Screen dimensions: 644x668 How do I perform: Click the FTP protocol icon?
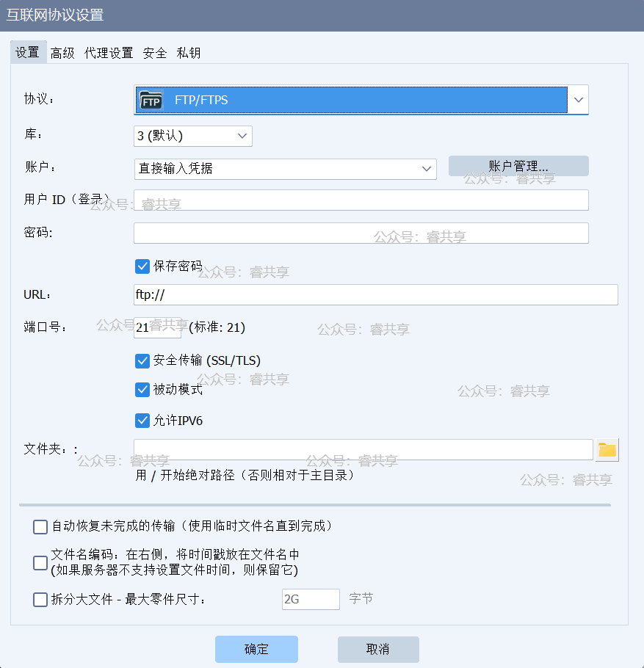[151, 101]
